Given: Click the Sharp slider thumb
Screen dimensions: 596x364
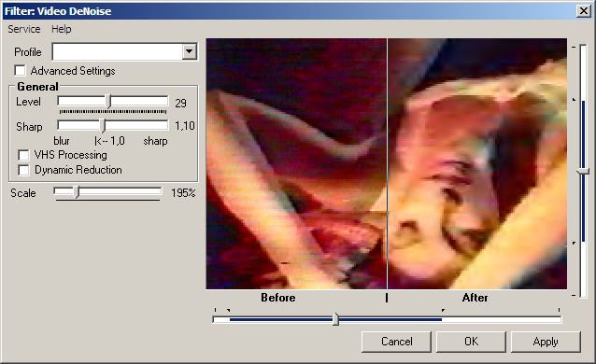Looking at the screenshot, I should (103, 125).
